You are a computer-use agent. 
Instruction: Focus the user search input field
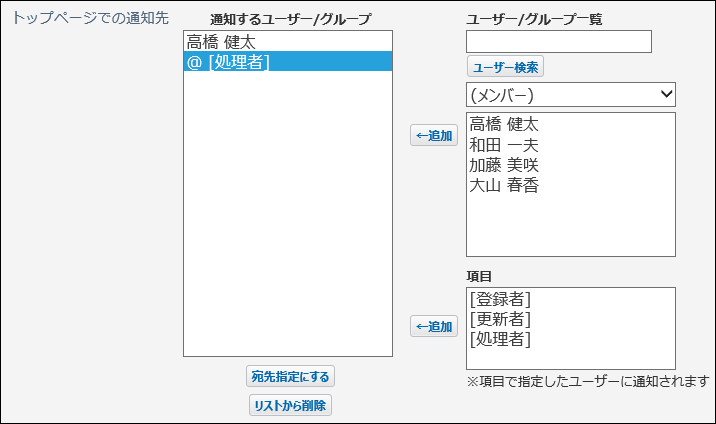559,42
